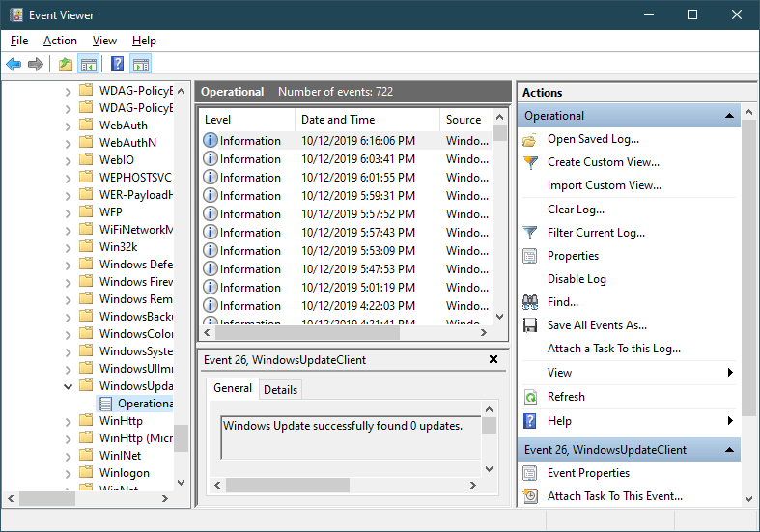The image size is (760, 532).
Task: Click the Event Viewer title bar app icon
Action: [x=16, y=15]
